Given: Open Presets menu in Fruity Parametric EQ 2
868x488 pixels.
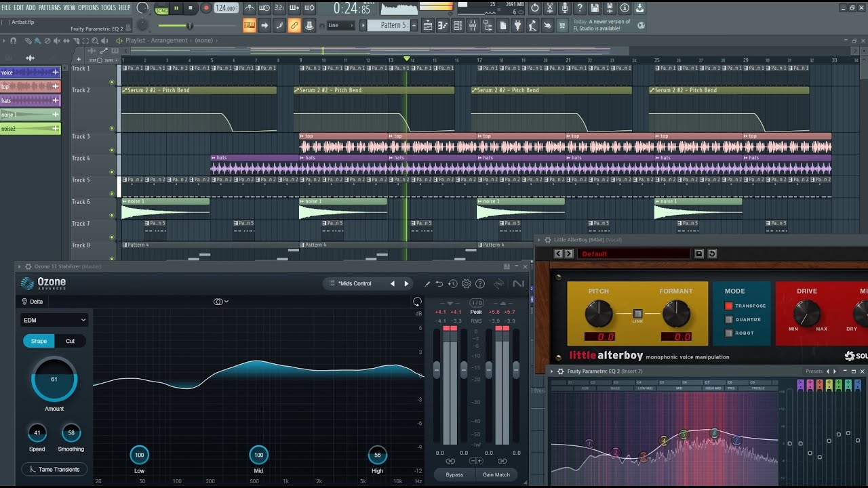Looking at the screenshot, I should point(814,371).
